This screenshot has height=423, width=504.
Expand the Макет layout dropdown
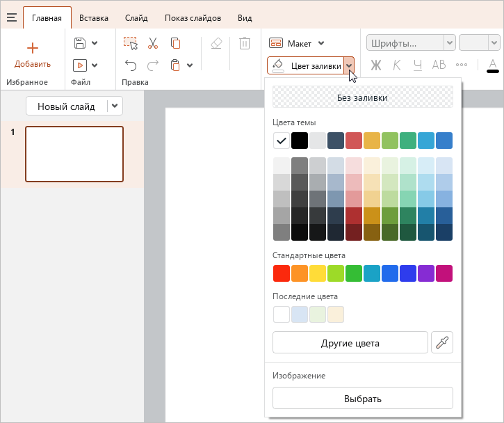[x=321, y=43]
